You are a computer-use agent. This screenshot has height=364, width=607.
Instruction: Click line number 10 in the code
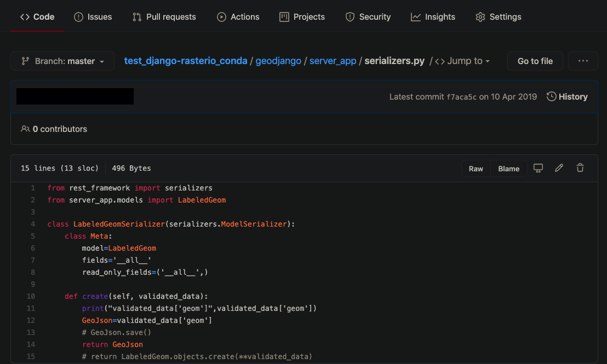point(31,296)
